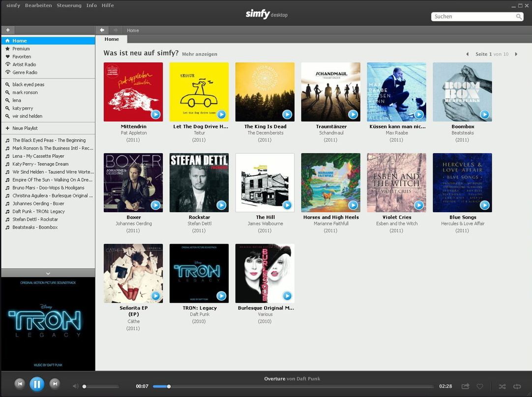Collapse the now-playing cover panel
This screenshot has height=397, width=532.
[x=48, y=273]
